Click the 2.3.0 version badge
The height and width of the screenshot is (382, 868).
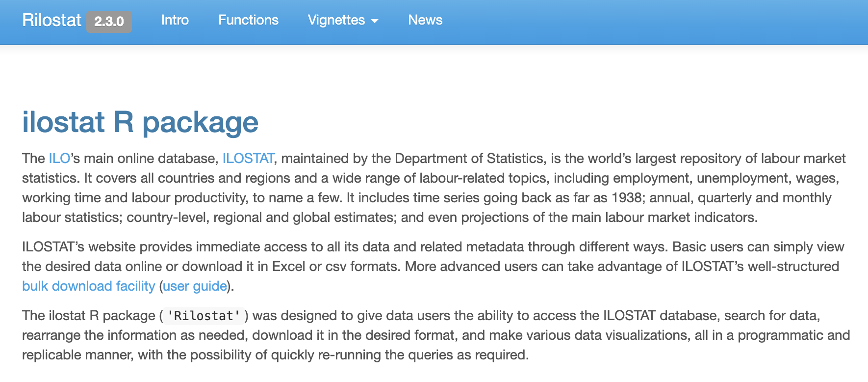(x=109, y=22)
